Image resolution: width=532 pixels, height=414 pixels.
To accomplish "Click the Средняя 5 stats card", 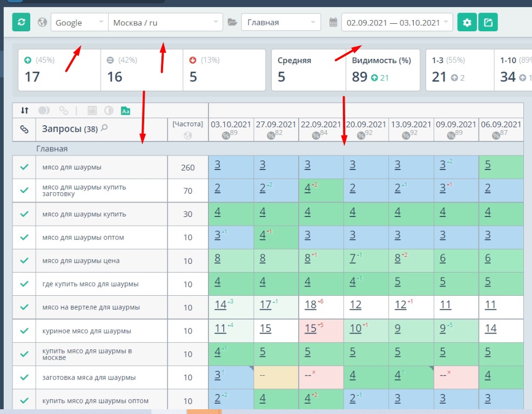I will click(308, 70).
